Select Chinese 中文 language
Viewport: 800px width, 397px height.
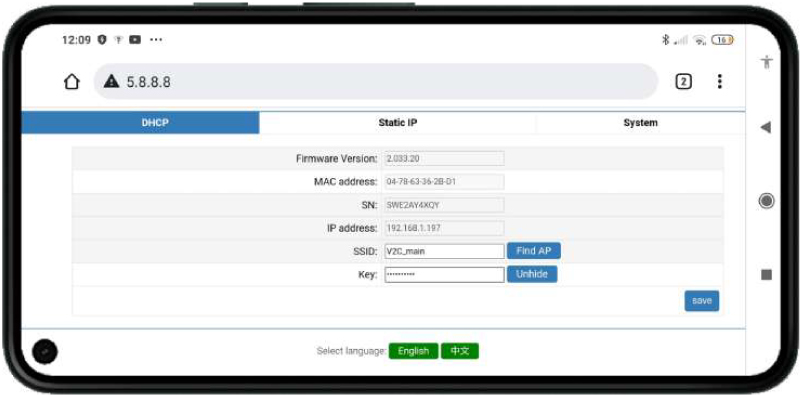click(460, 351)
